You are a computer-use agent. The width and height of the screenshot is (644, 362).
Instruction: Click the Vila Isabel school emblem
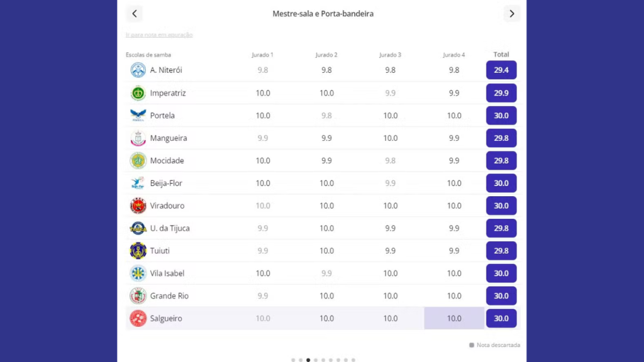(x=138, y=273)
